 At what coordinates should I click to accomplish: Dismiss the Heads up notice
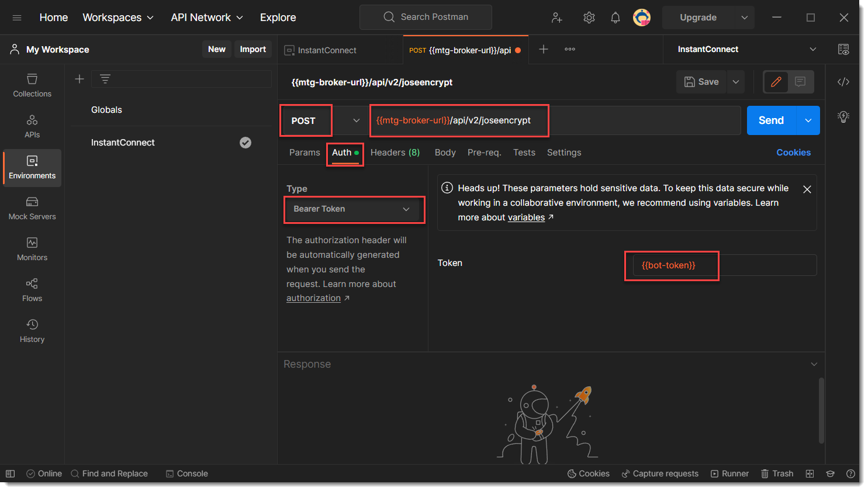tap(807, 189)
